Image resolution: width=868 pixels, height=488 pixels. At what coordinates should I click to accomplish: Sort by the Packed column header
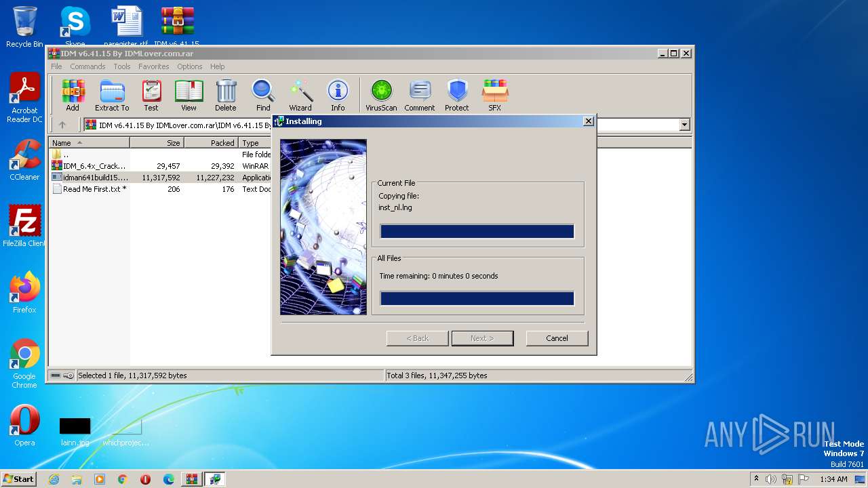tap(211, 143)
